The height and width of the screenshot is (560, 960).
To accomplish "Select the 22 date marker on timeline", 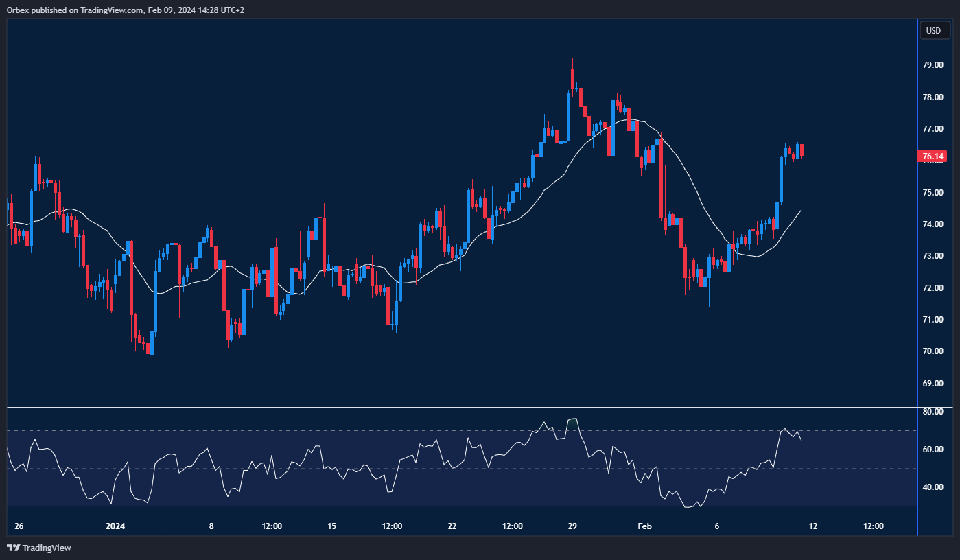I will click(452, 526).
